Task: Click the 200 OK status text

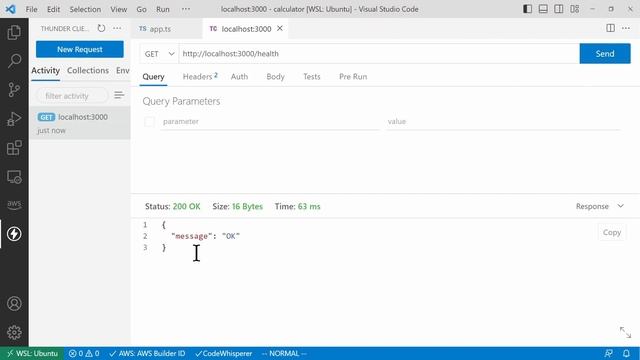Action: 187,207
